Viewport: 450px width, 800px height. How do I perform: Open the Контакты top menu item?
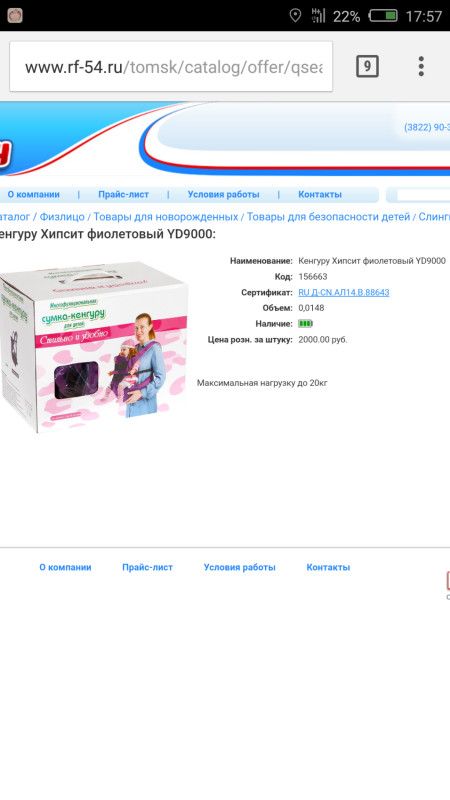[320, 194]
